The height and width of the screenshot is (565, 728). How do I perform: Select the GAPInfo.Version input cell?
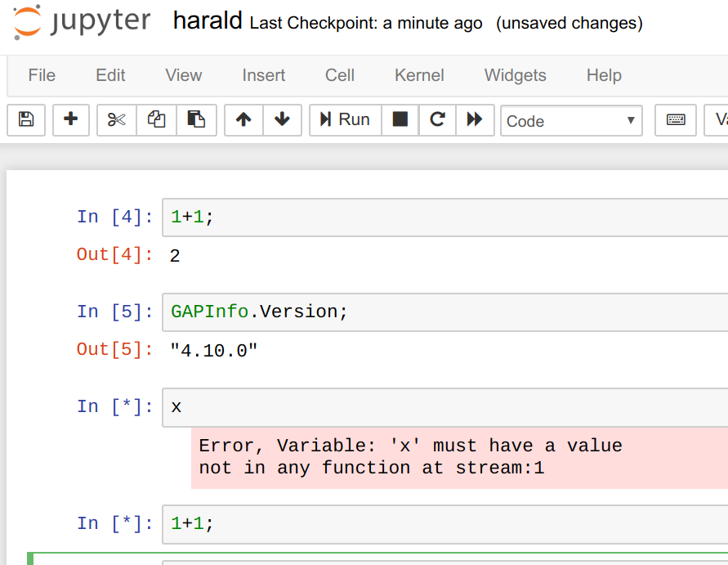coord(368,312)
